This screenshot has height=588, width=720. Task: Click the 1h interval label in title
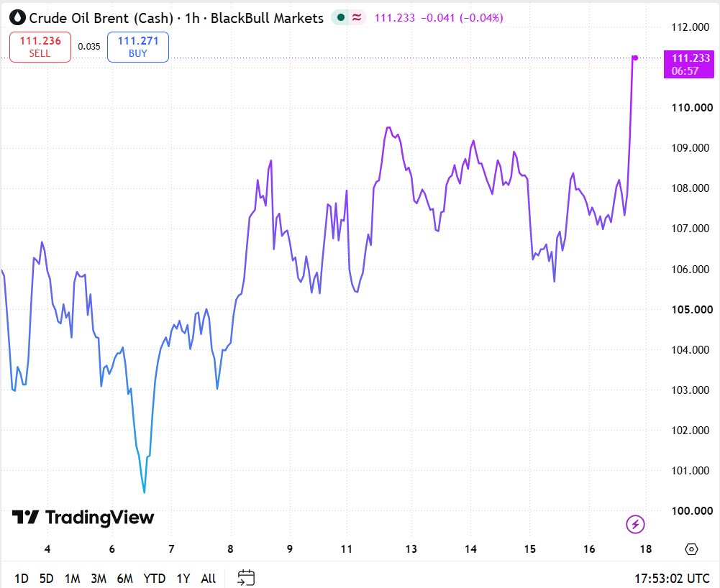click(x=192, y=18)
